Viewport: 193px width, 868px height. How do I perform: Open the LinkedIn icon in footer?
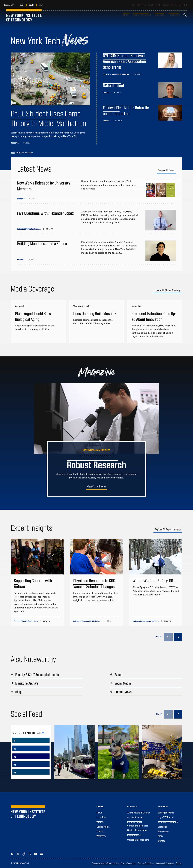[x=42, y=854]
